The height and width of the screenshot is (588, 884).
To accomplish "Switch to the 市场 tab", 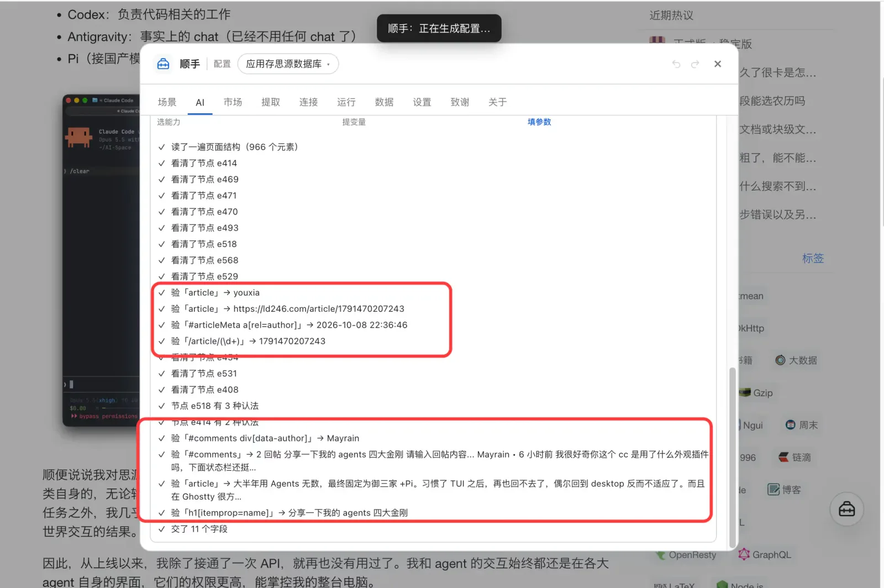I will pos(233,102).
